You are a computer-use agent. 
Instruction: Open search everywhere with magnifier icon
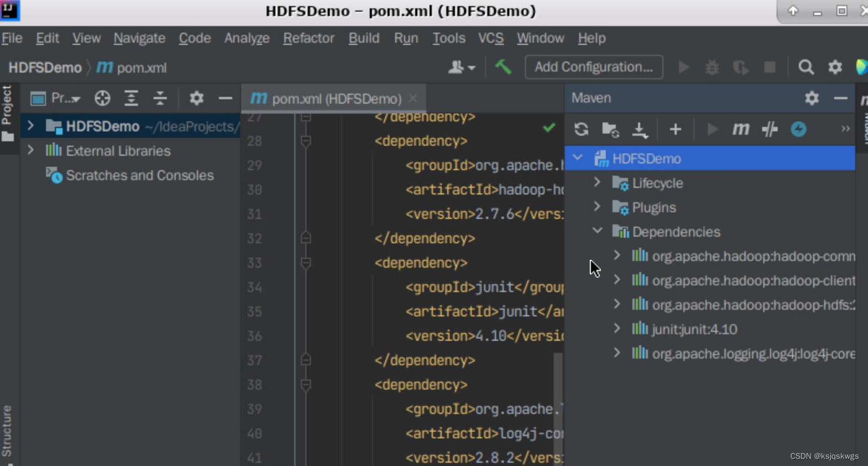coord(806,67)
